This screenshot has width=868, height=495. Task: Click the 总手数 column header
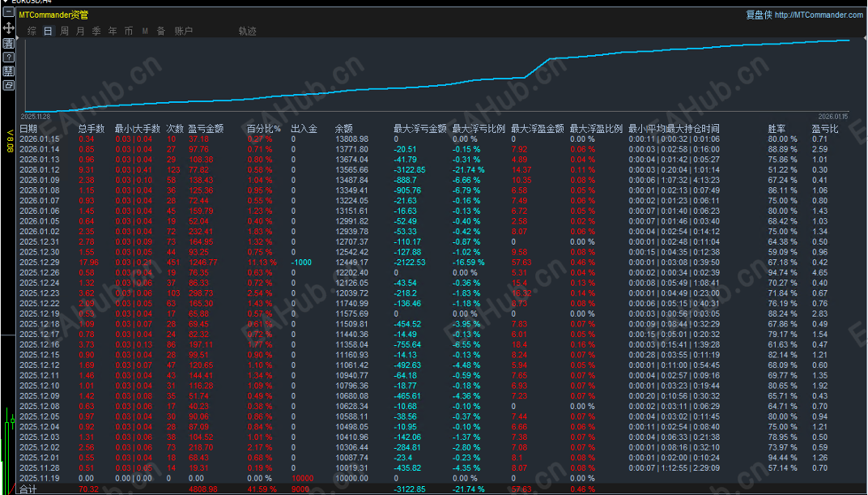coord(91,129)
